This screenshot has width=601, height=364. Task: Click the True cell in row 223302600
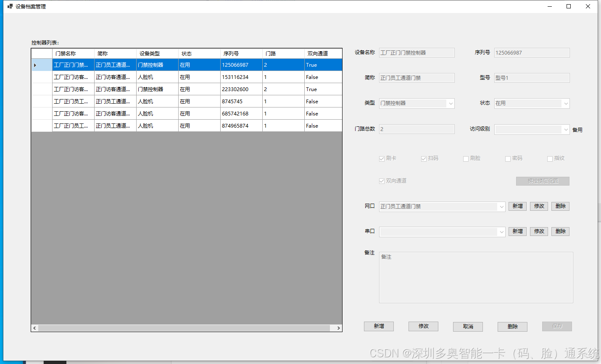pyautogui.click(x=323, y=89)
